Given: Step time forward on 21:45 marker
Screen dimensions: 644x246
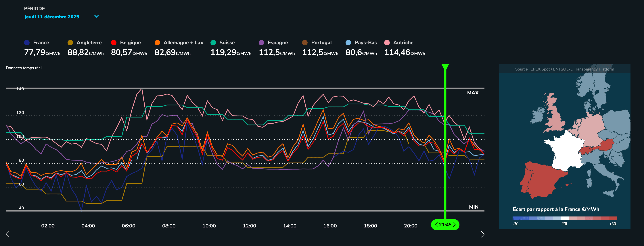Looking at the screenshot, I should [455, 225].
